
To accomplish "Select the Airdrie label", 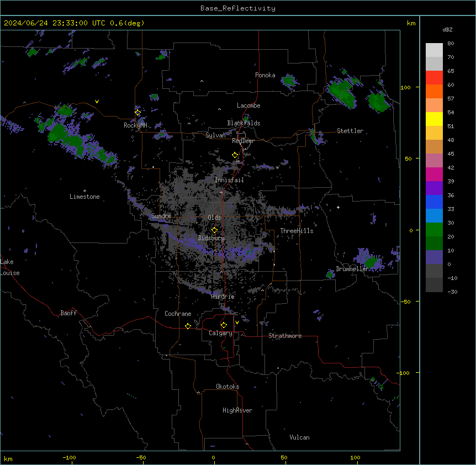I will [x=223, y=297].
